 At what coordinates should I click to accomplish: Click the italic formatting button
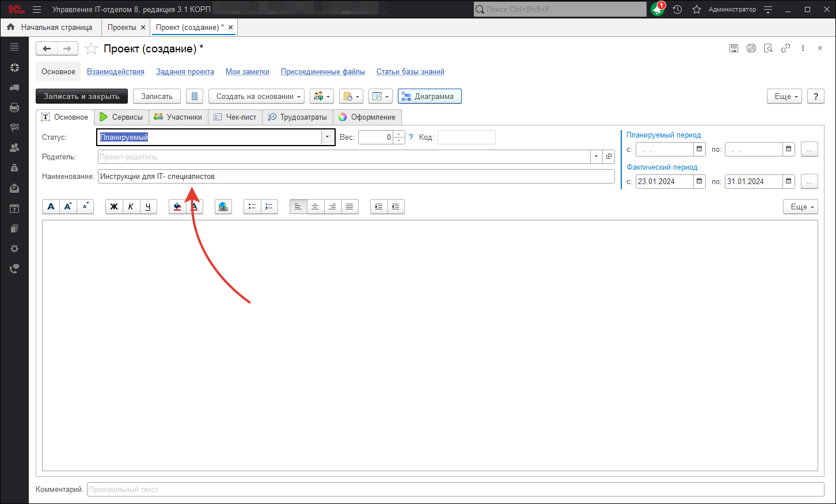pos(131,207)
